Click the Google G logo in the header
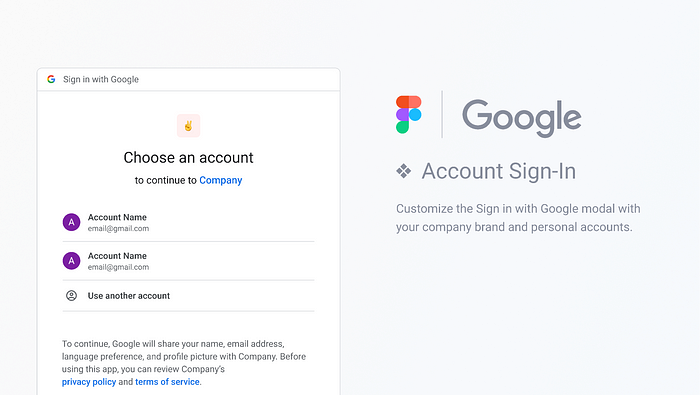The width and height of the screenshot is (700, 395). click(x=51, y=79)
